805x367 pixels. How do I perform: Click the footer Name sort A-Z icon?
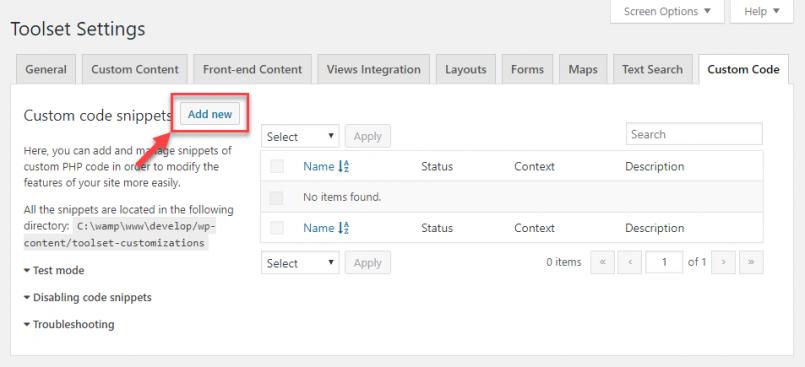click(x=343, y=228)
